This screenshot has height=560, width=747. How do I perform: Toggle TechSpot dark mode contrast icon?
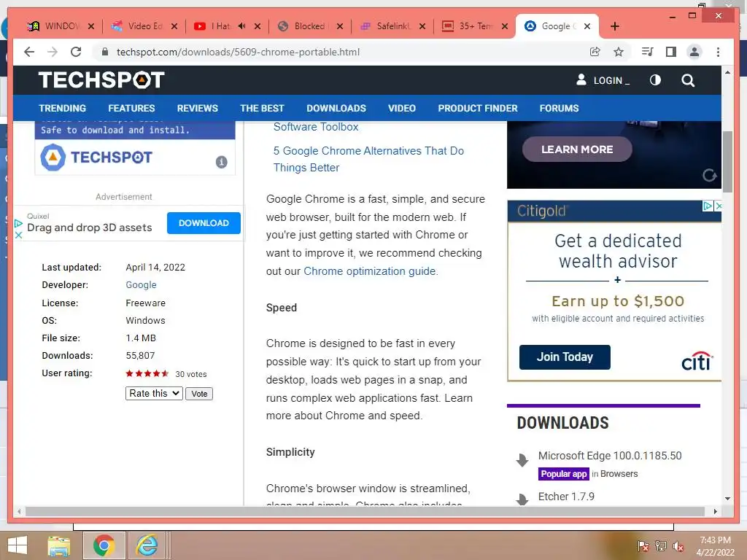tap(656, 80)
